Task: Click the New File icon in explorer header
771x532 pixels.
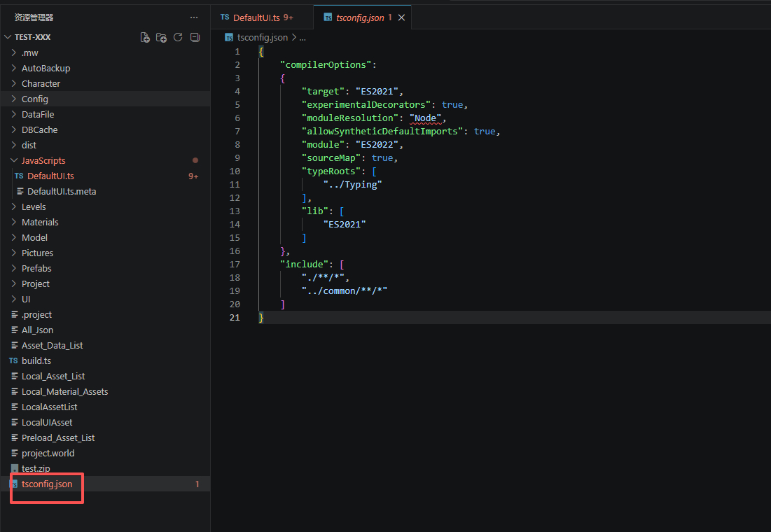Action: point(145,37)
